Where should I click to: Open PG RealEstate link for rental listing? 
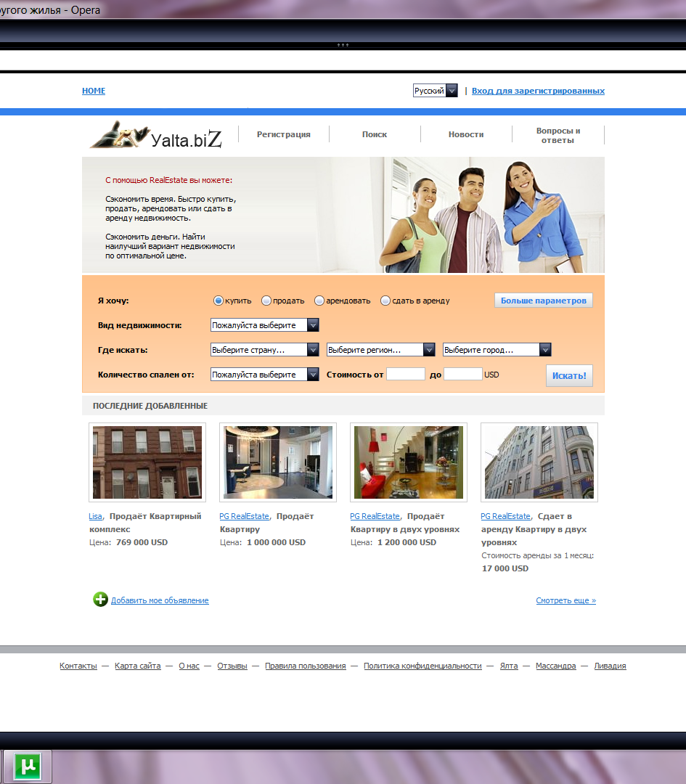point(505,516)
